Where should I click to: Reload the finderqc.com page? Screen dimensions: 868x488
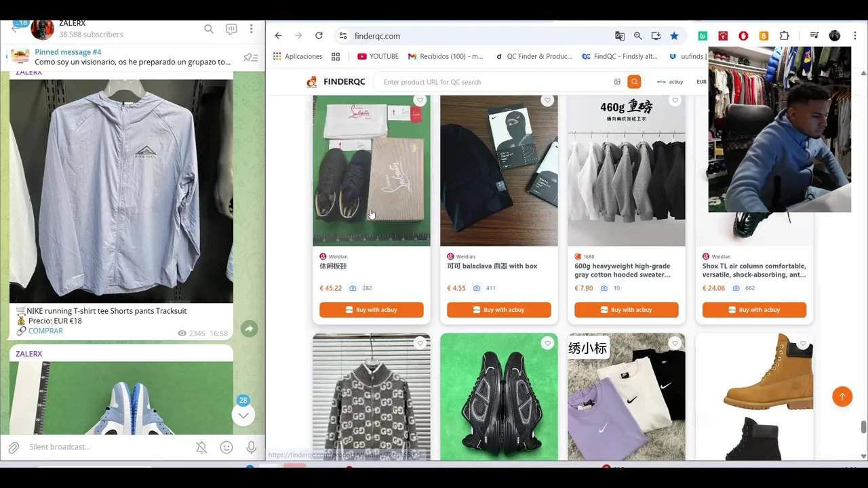(x=319, y=36)
